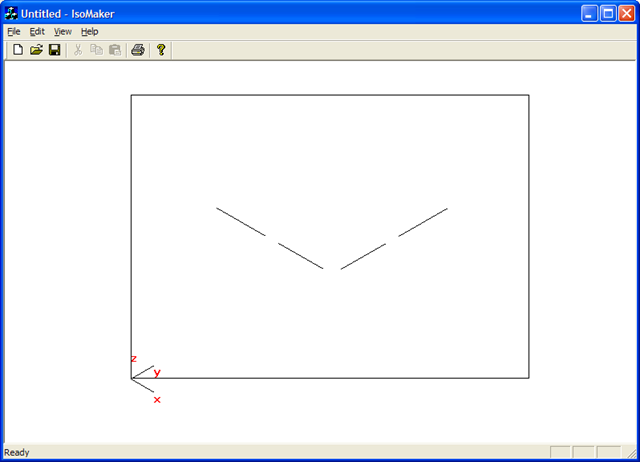Open the View menu
Screen dimensions: 640x462
(62, 31)
